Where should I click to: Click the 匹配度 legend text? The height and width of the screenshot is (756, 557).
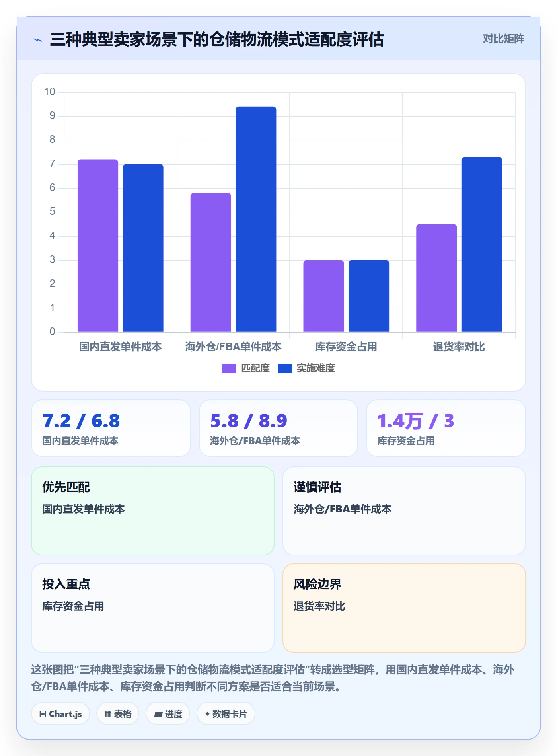pyautogui.click(x=255, y=368)
